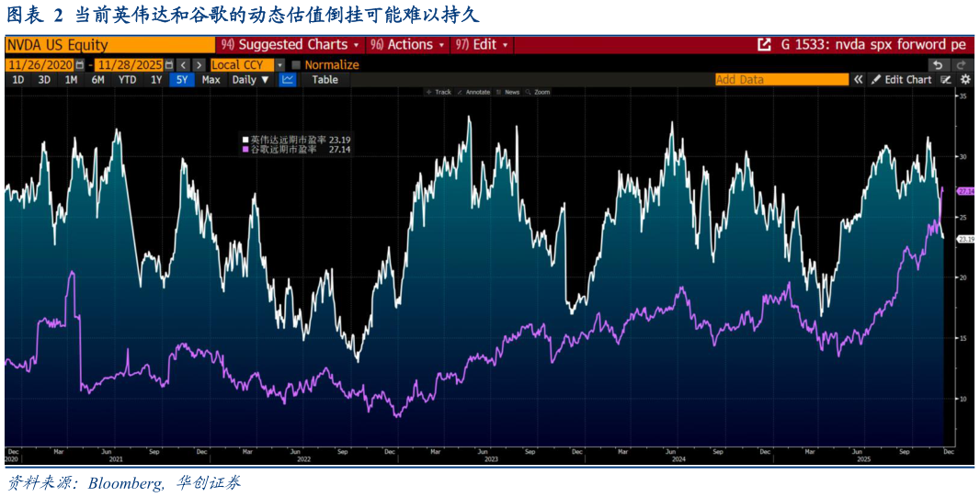980x497 pixels.
Task: Switch to the Table view tab
Action: point(325,80)
